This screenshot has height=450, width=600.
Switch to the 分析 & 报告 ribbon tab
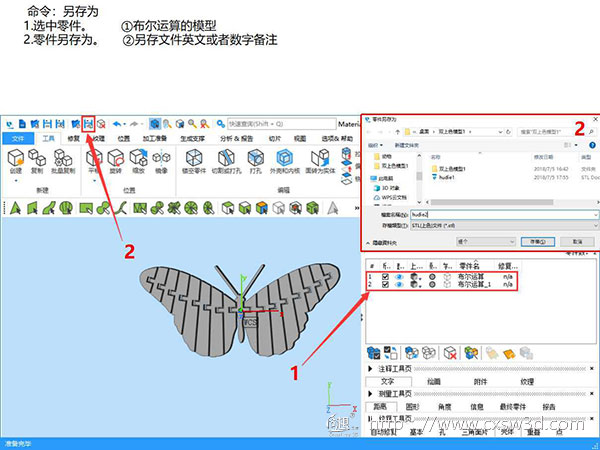pos(232,138)
